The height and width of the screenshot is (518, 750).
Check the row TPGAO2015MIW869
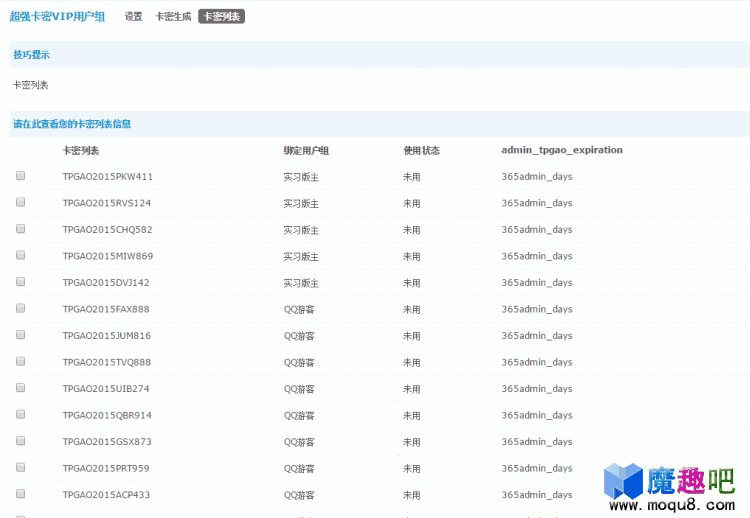(21, 255)
